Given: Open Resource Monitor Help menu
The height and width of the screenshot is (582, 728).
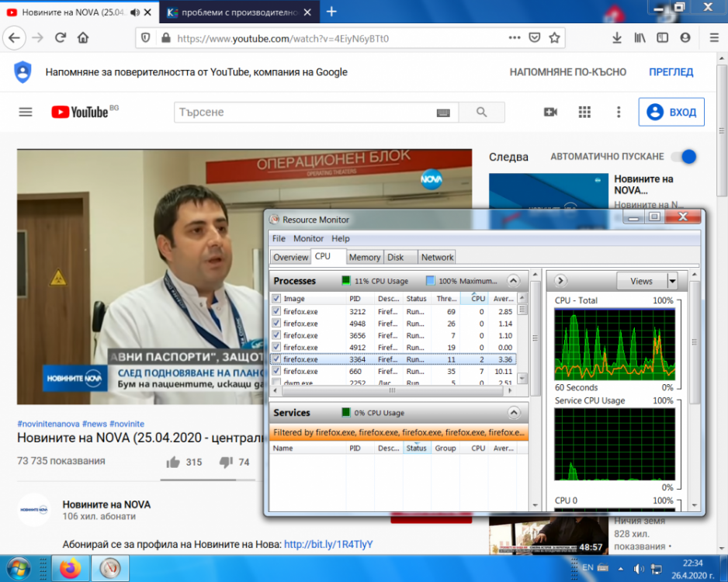Looking at the screenshot, I should [340, 238].
